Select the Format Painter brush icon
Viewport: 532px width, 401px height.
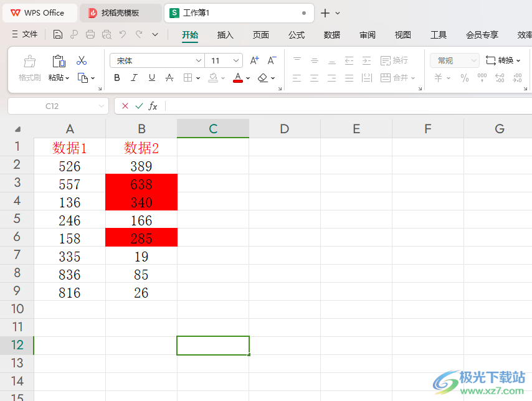tap(29, 61)
